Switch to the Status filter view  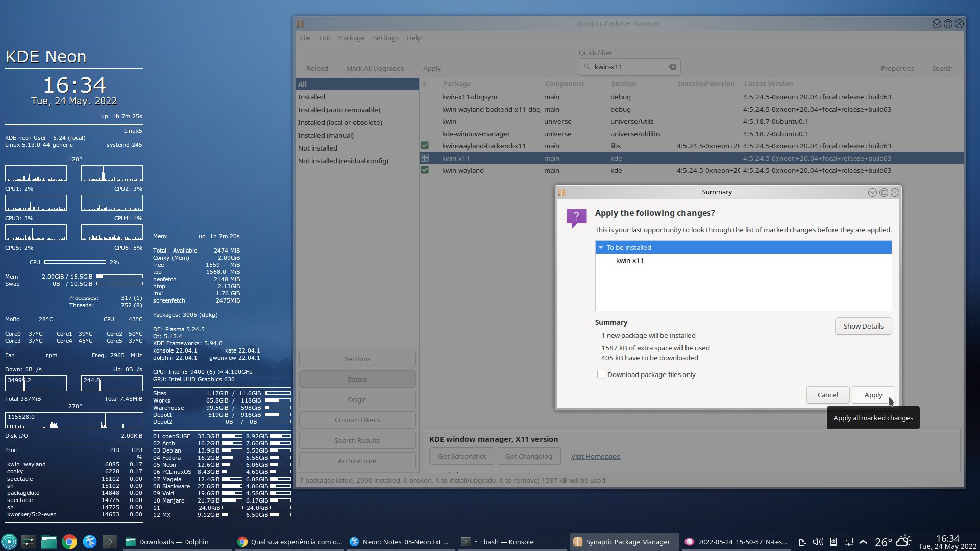[x=357, y=379]
